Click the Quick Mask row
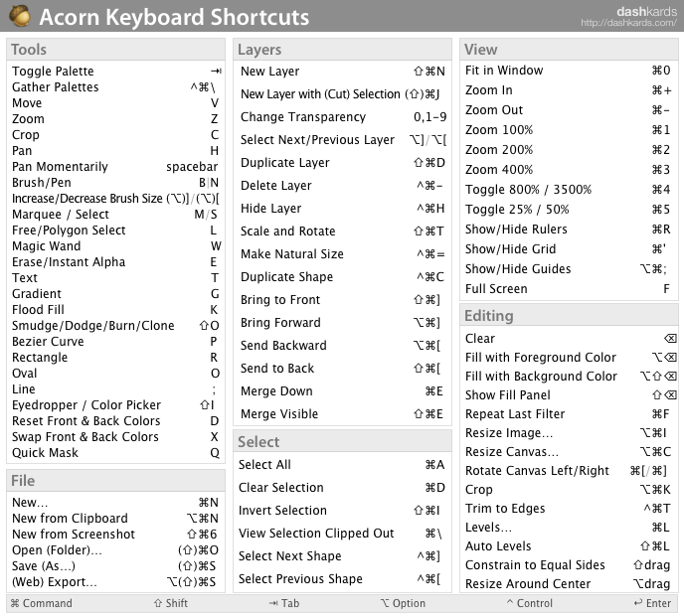The image size is (684, 616). click(115, 452)
